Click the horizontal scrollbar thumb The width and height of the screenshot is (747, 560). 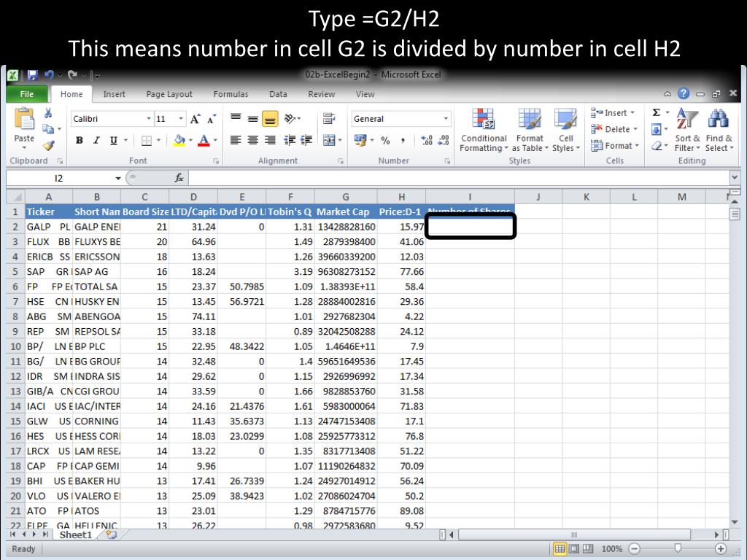(574, 534)
